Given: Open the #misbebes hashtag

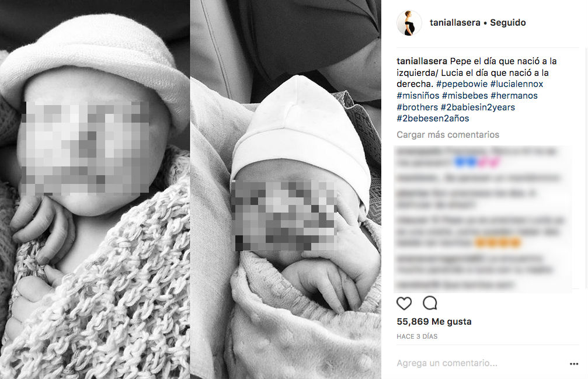Looking at the screenshot, I should [465, 96].
